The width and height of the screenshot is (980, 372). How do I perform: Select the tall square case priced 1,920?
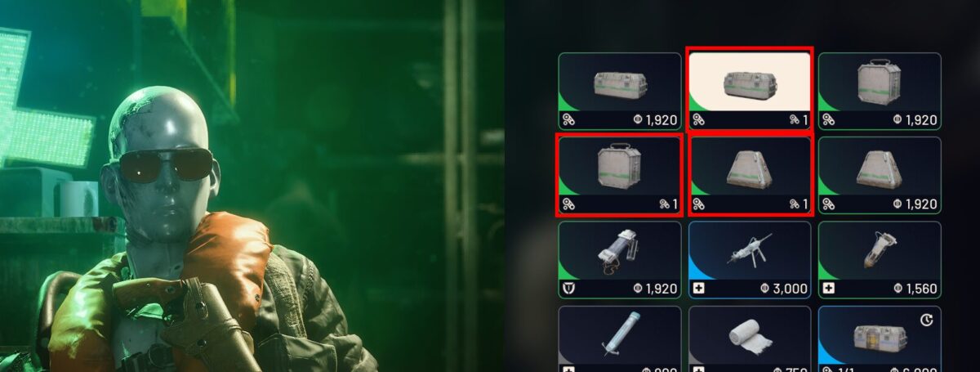[x=880, y=90]
